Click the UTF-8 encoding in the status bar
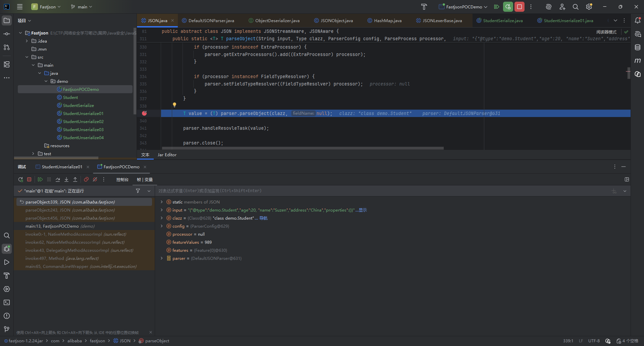 point(594,341)
